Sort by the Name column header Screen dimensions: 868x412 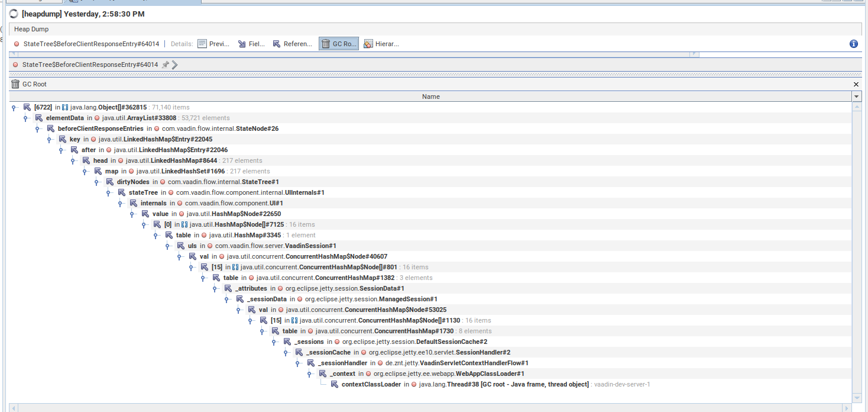[x=430, y=96]
